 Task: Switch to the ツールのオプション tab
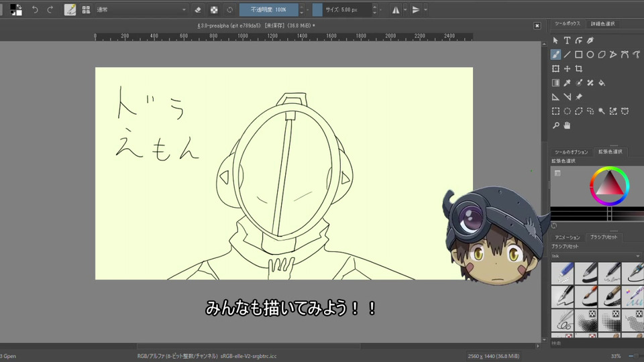tap(572, 152)
